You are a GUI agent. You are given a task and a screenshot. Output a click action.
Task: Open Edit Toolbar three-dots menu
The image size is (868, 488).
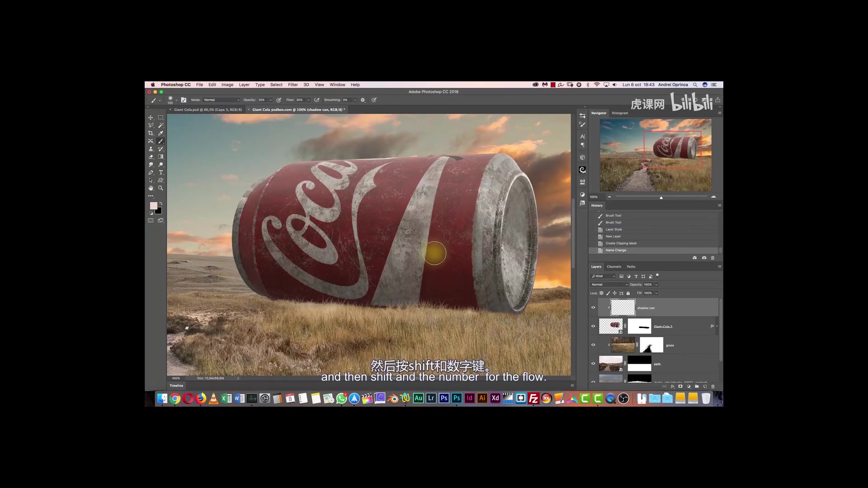pos(151,196)
